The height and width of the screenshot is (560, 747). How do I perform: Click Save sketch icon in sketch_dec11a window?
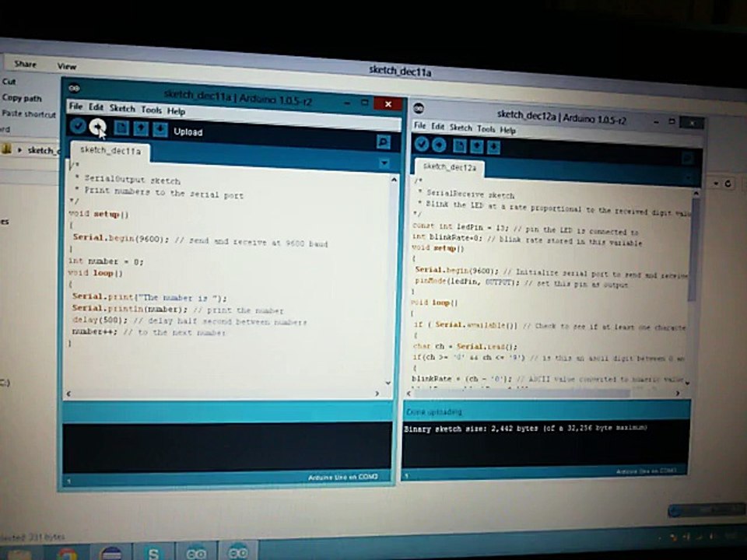pyautogui.click(x=160, y=130)
